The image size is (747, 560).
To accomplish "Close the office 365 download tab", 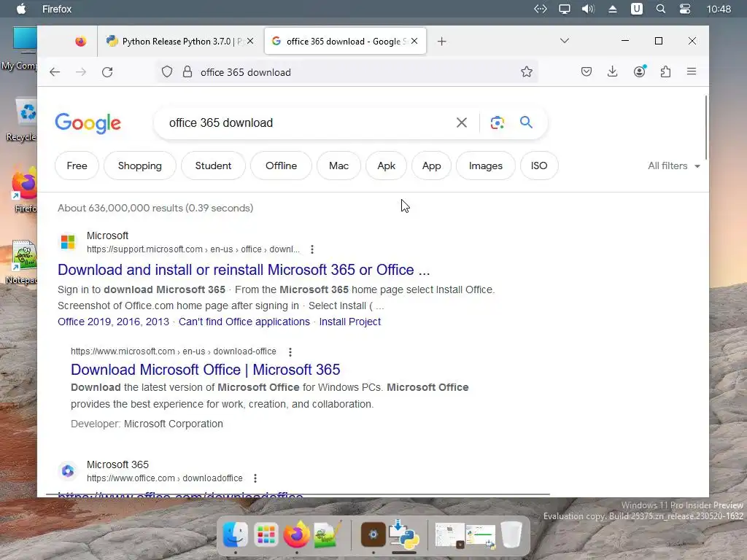I will coord(414,41).
